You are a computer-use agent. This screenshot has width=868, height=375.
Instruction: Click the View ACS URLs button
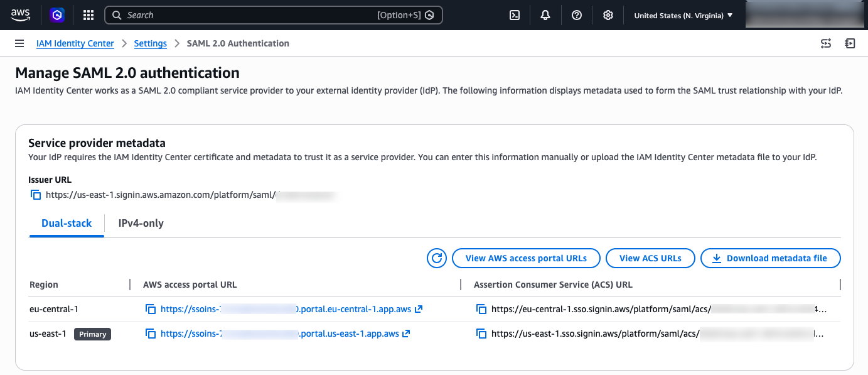[x=650, y=258]
